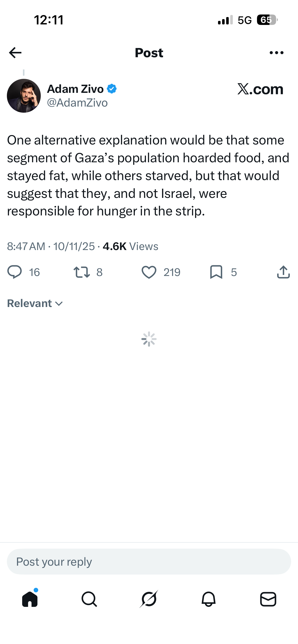Tap the 219 likes count
Screen dimensions: 298x644
click(172, 272)
